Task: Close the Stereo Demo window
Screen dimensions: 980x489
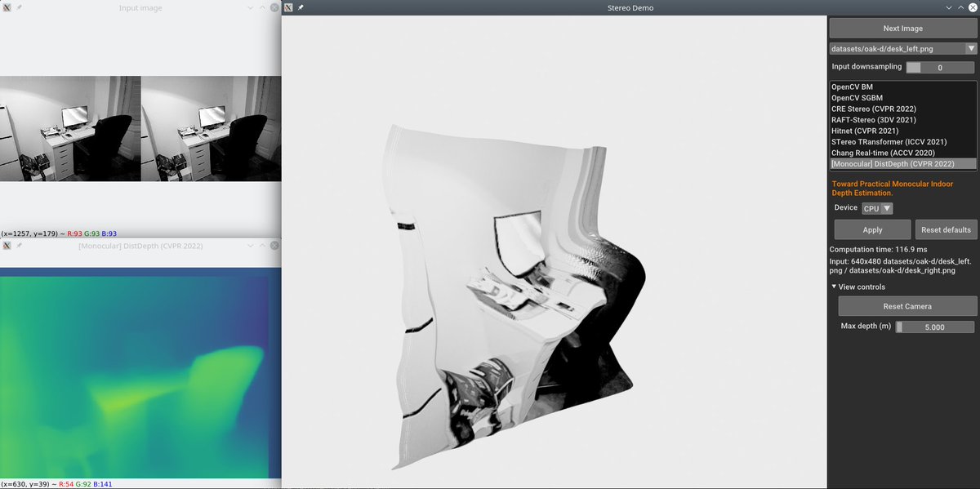Action: coord(972,7)
